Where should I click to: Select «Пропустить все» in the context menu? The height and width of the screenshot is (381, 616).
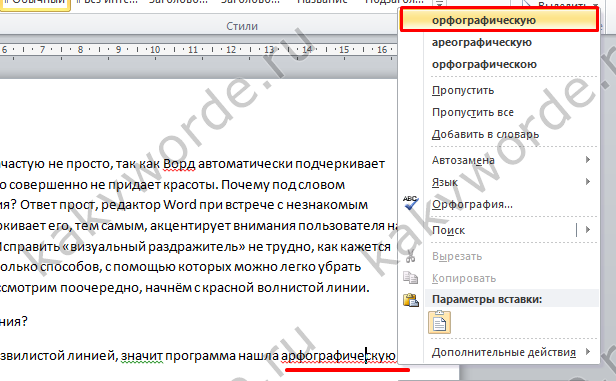coord(473,112)
